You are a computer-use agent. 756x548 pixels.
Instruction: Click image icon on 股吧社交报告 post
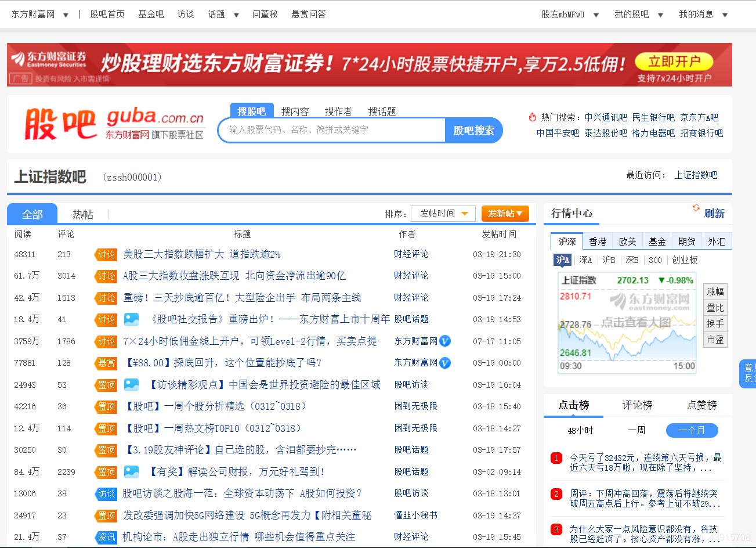point(132,319)
